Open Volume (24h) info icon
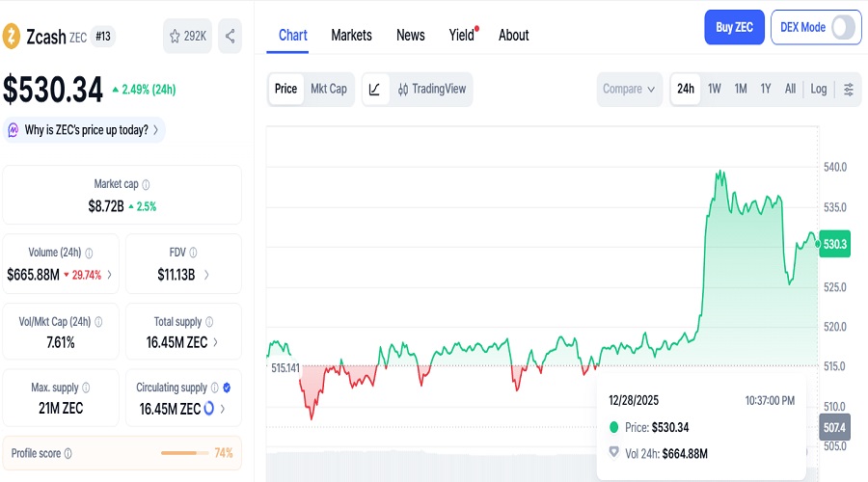The width and height of the screenshot is (868, 482). [89, 253]
